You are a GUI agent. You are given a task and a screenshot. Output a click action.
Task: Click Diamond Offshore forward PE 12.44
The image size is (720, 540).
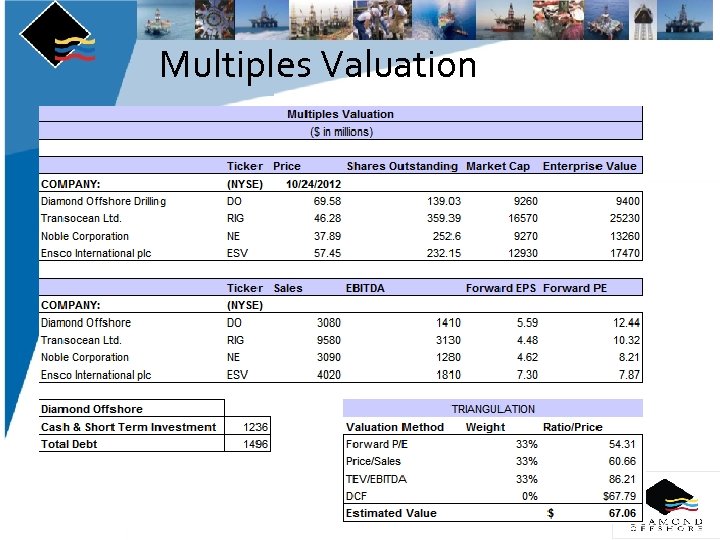click(626, 323)
